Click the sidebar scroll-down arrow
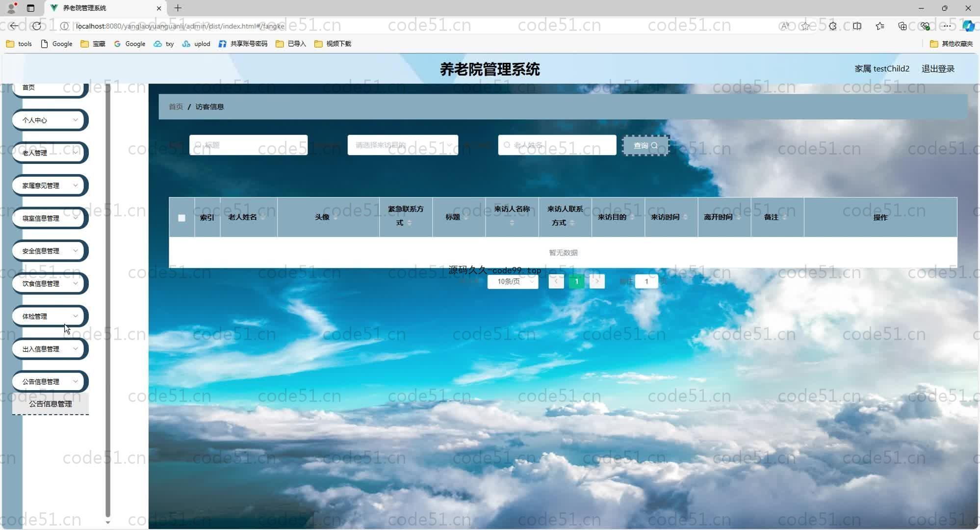 108,523
